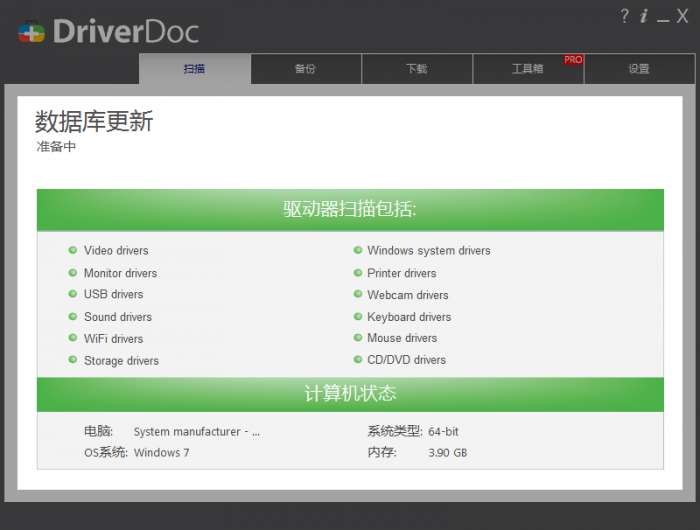Viewport: 700px width, 530px height.
Task: Click the Storage drivers bullet icon
Action: point(72,359)
